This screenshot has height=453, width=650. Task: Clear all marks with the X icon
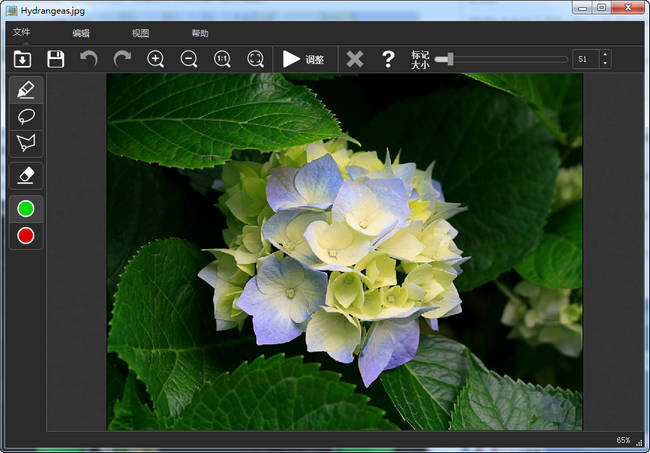[355, 59]
